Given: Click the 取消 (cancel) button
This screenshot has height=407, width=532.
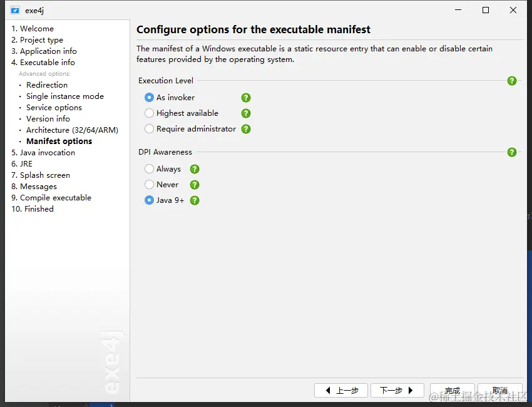Looking at the screenshot, I should point(500,390).
